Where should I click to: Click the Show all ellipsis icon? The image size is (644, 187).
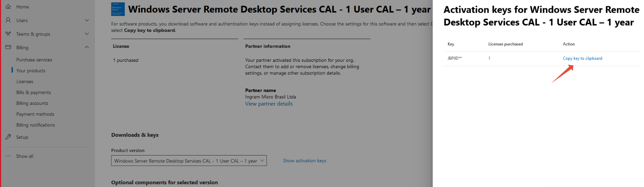click(x=8, y=156)
